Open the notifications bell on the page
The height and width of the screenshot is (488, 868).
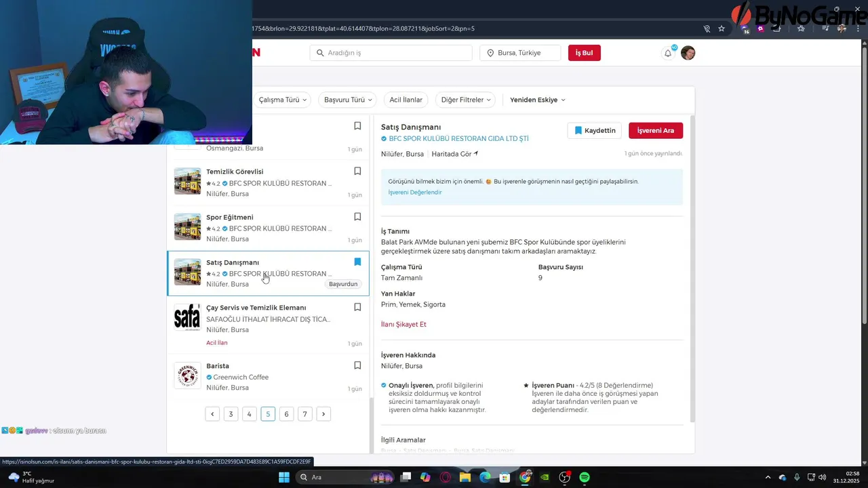coord(668,53)
